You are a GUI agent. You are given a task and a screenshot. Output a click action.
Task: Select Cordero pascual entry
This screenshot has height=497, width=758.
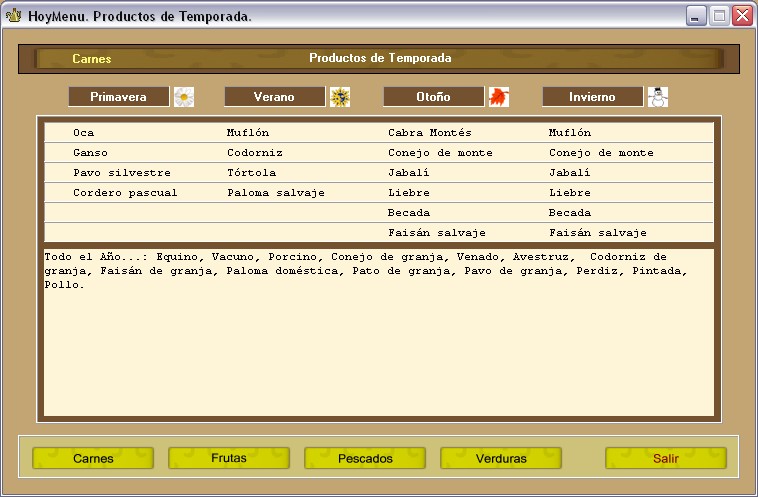pos(125,193)
